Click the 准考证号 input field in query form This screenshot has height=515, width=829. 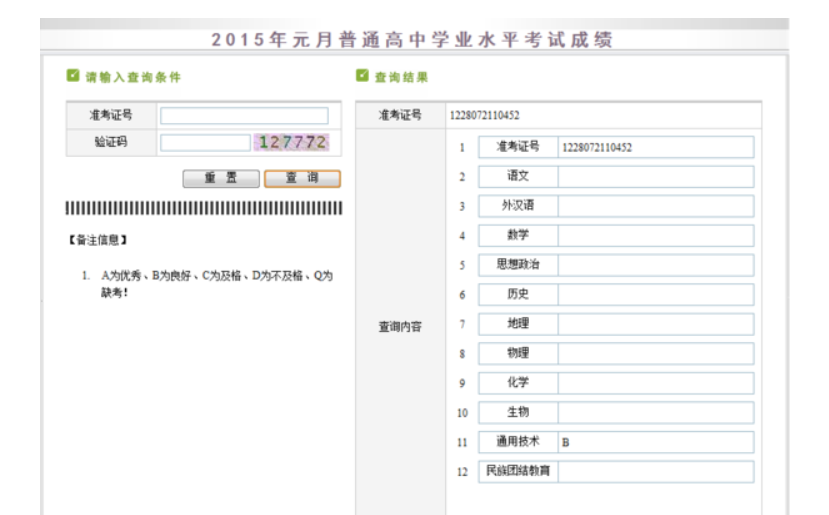244,116
